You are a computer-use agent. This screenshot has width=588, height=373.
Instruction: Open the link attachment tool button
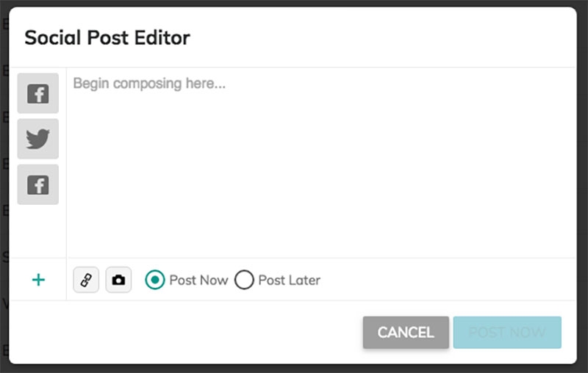[86, 280]
